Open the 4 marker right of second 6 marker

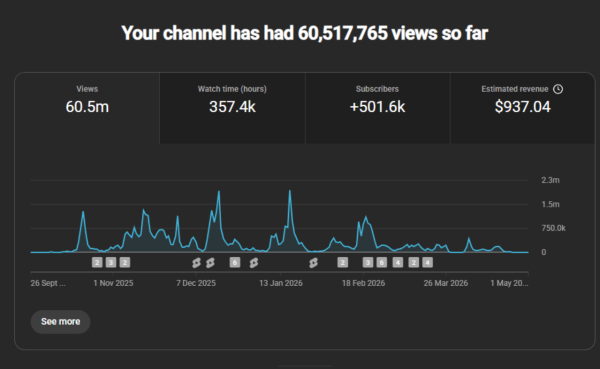[398, 263]
